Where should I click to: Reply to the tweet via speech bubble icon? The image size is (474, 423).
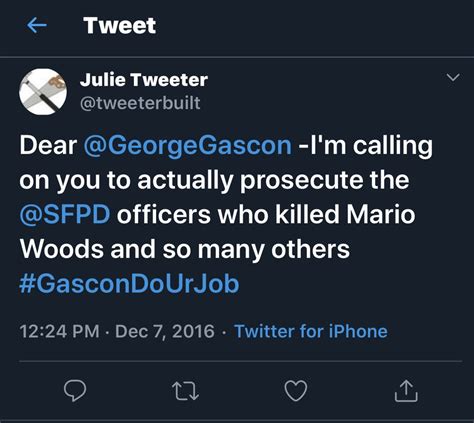pyautogui.click(x=75, y=391)
